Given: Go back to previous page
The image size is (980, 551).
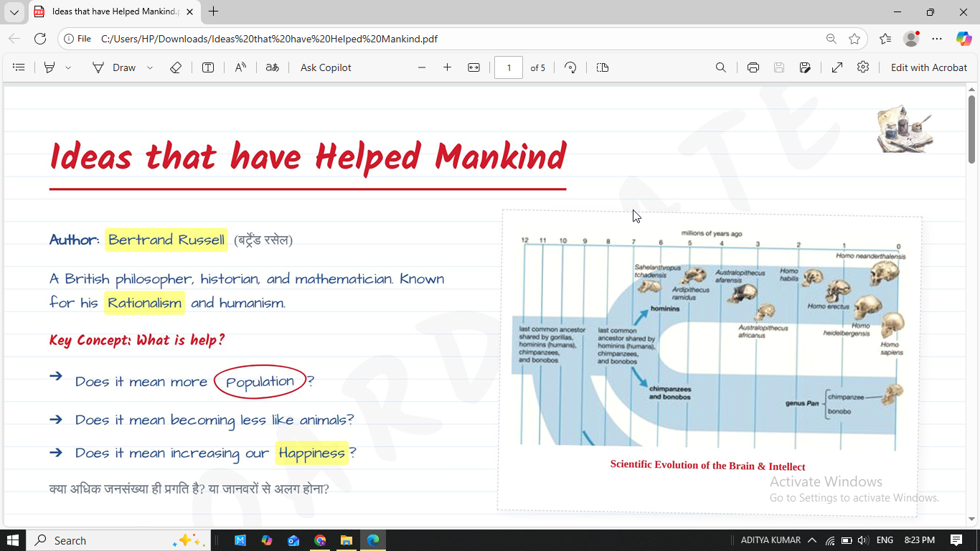Looking at the screenshot, I should coord(15,39).
